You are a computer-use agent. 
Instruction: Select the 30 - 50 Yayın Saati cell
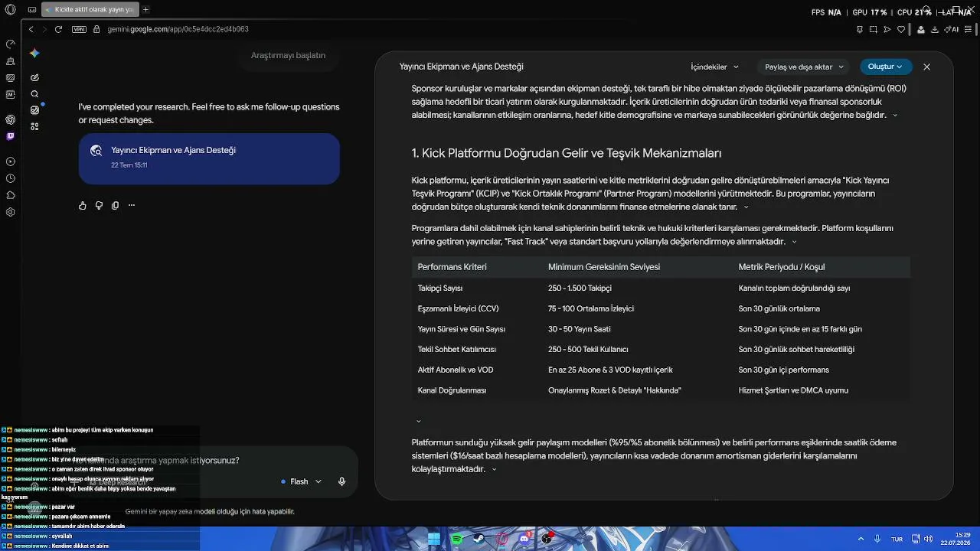click(580, 329)
